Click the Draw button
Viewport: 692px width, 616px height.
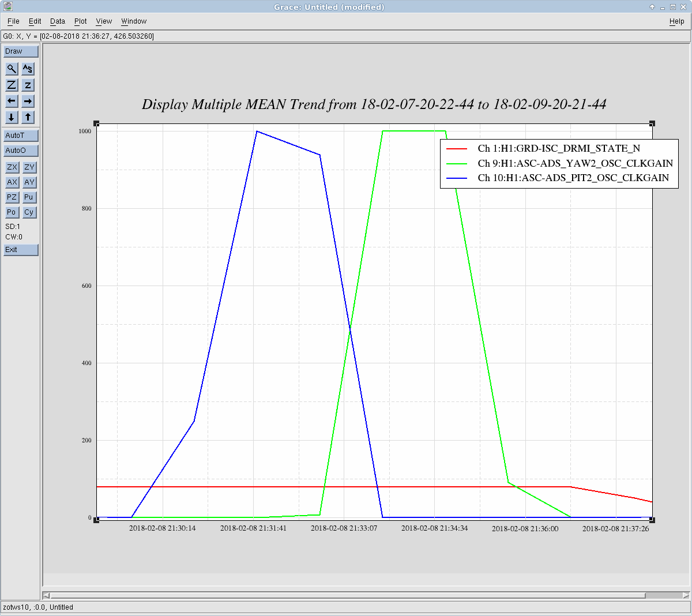(x=21, y=51)
